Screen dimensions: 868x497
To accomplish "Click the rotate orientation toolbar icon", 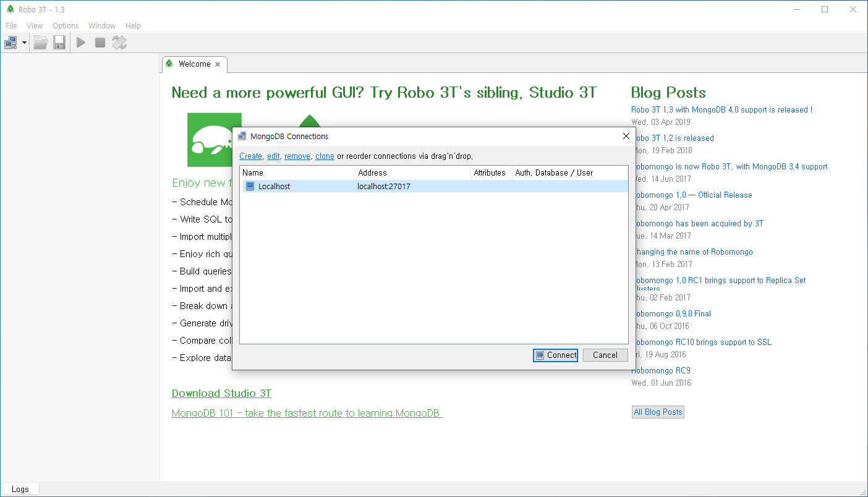I will pos(119,43).
